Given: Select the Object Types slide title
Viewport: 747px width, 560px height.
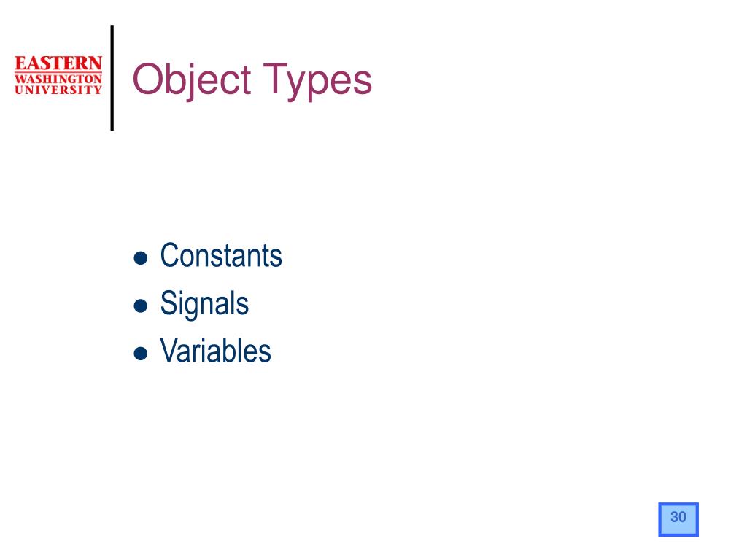Looking at the screenshot, I should pos(252,80).
